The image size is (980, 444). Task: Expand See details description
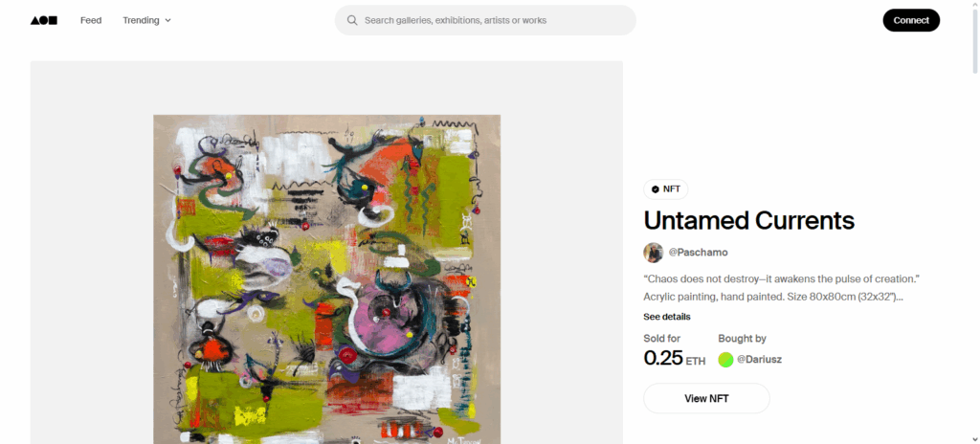tap(667, 317)
